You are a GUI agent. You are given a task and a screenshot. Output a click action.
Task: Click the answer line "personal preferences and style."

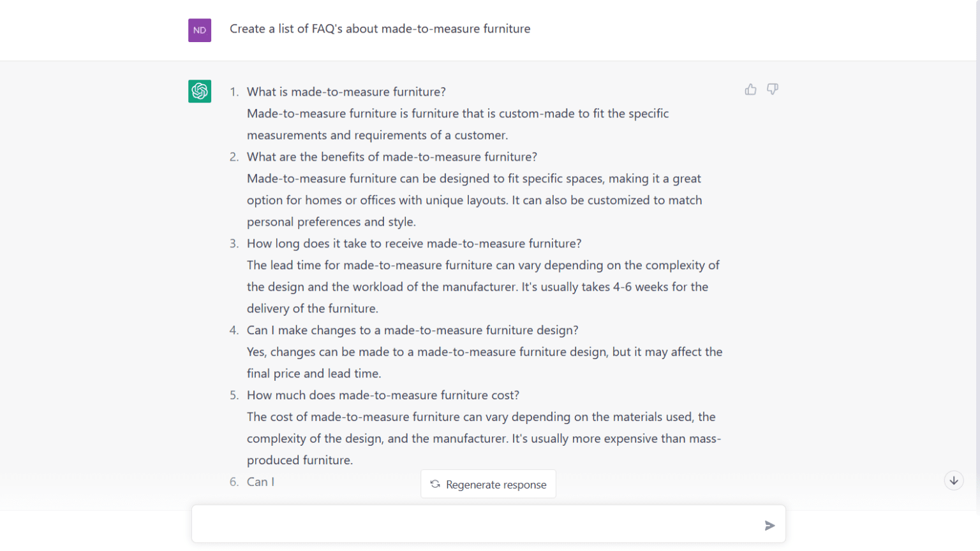point(331,222)
